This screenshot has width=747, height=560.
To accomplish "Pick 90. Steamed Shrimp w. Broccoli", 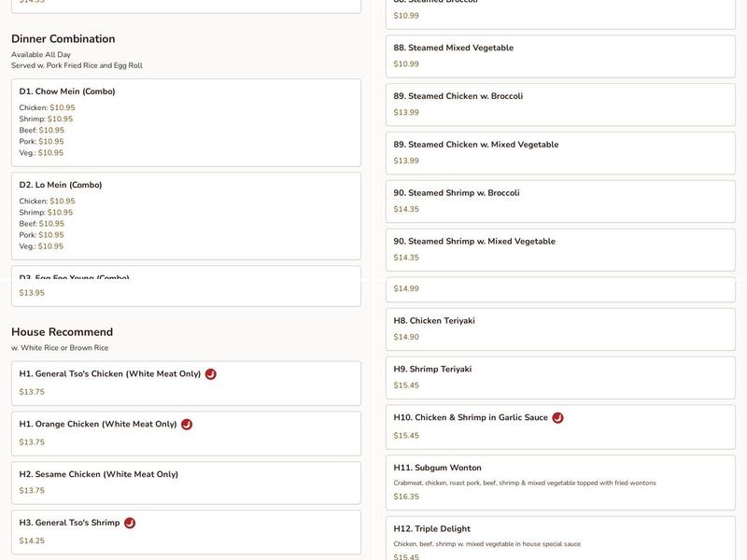I will pyautogui.click(x=560, y=202).
